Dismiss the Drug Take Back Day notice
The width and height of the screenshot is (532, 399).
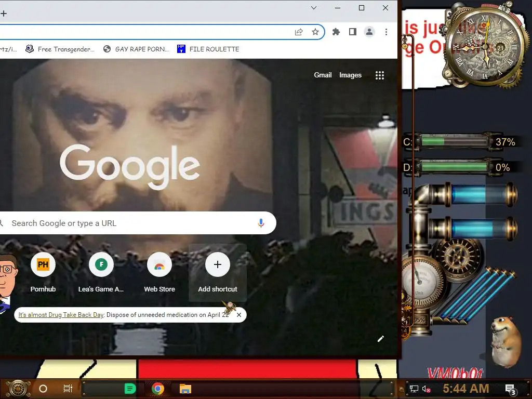click(x=239, y=315)
